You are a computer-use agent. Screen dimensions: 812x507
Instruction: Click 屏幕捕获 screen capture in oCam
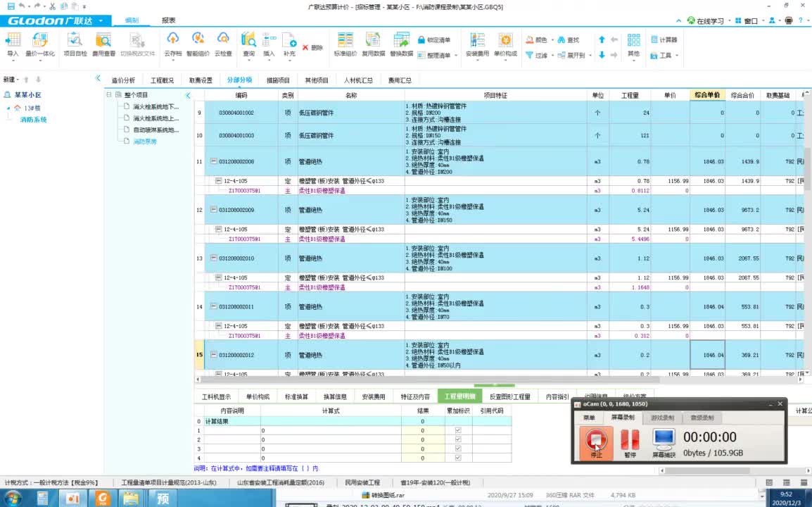(664, 443)
